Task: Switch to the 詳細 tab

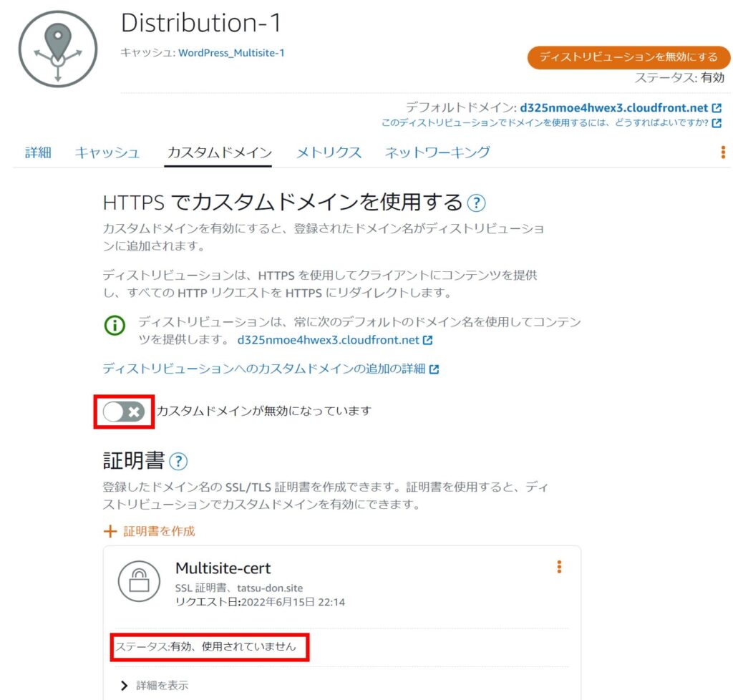Action: tap(38, 152)
